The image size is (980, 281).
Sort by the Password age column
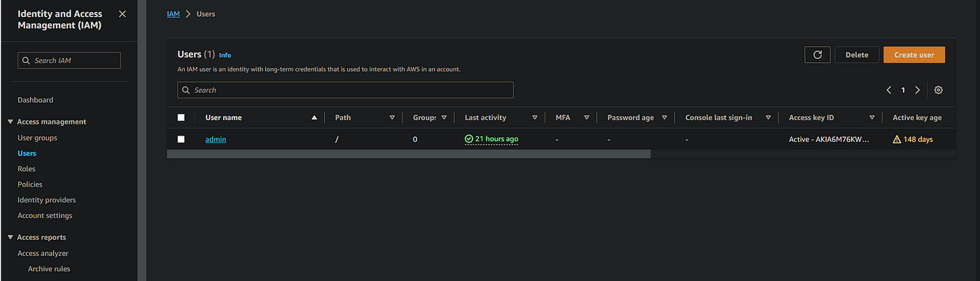664,117
